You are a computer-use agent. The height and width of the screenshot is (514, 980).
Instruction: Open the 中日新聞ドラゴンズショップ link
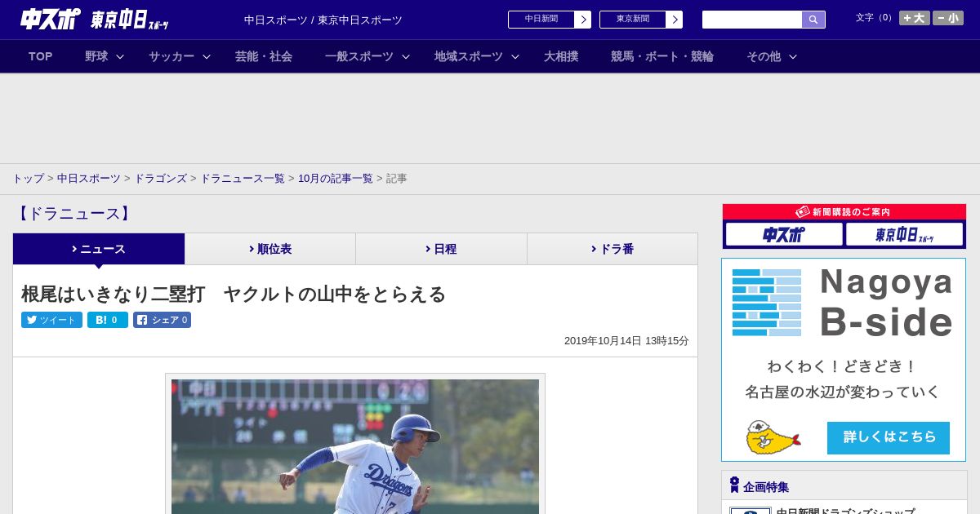[x=845, y=512]
